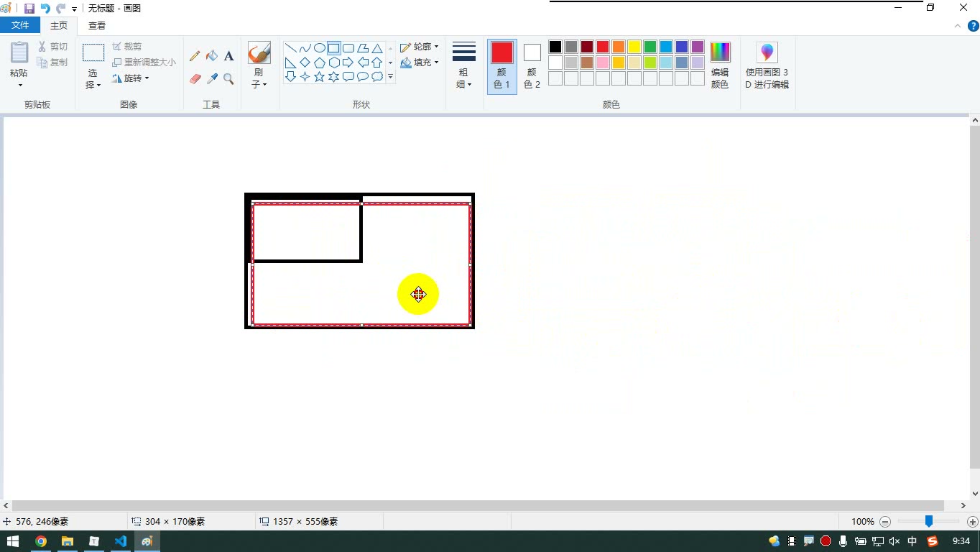Pick the black color swatch

(555, 47)
